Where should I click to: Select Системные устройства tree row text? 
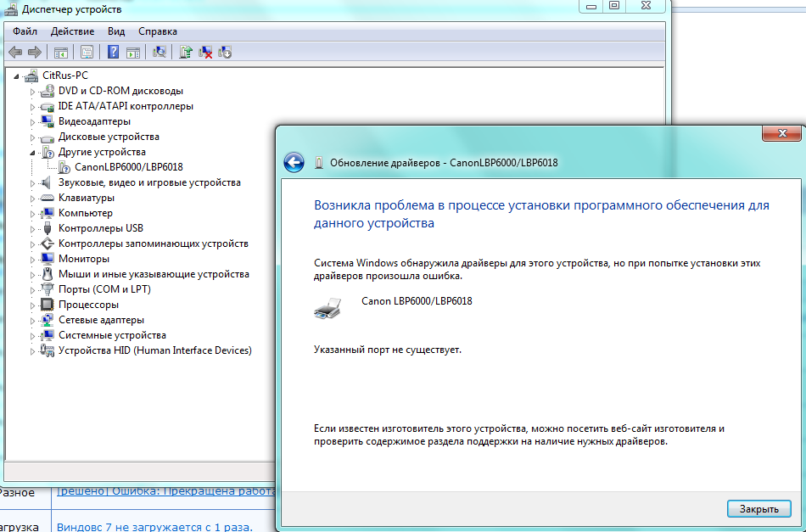pyautogui.click(x=112, y=335)
